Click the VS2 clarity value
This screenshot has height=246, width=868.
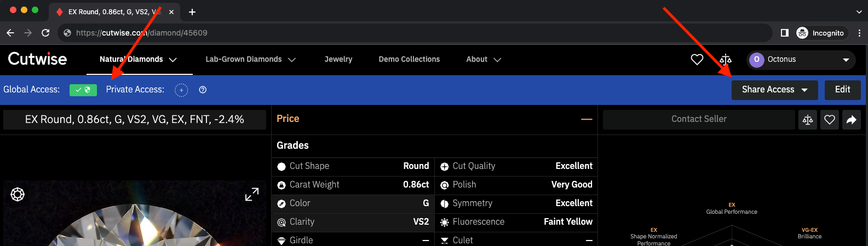click(421, 222)
